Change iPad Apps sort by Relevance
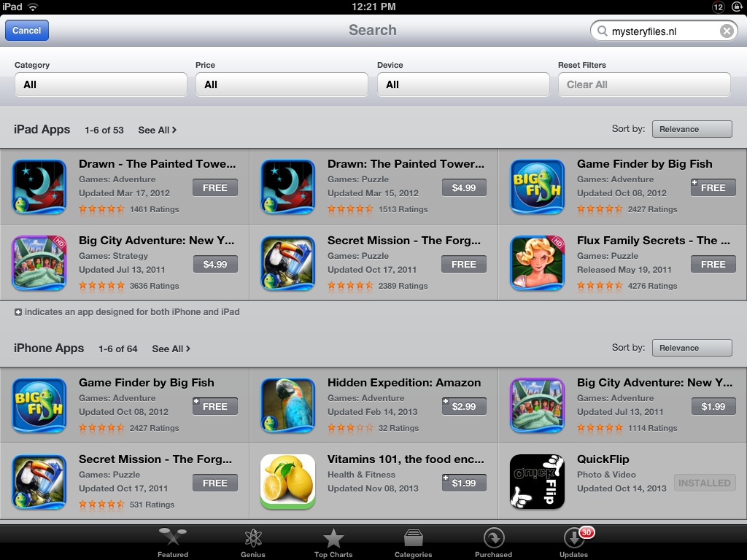The image size is (747, 560). tap(692, 129)
